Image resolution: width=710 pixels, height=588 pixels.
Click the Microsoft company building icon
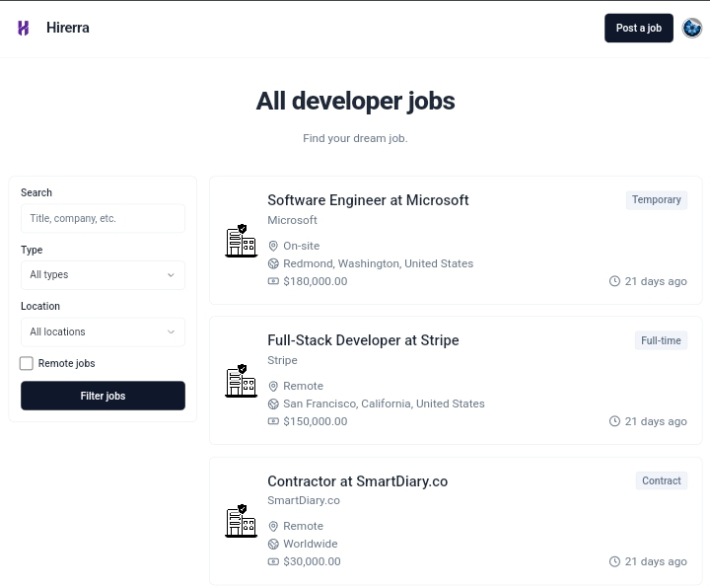point(241,241)
